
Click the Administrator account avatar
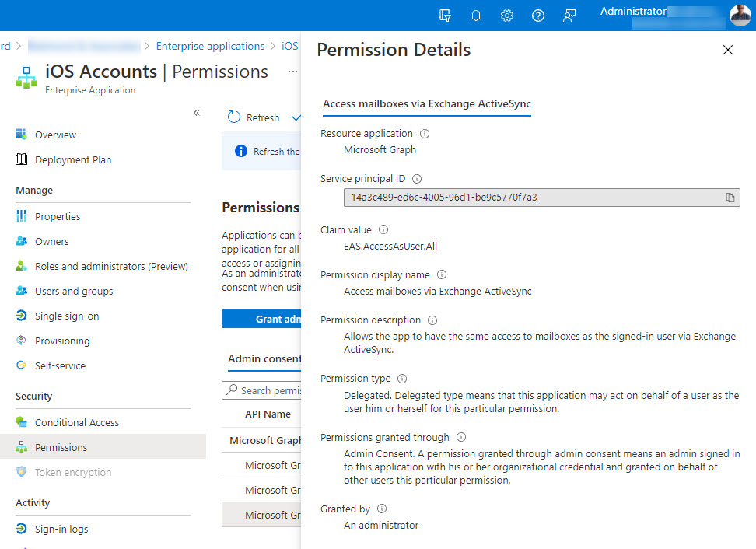740,15
